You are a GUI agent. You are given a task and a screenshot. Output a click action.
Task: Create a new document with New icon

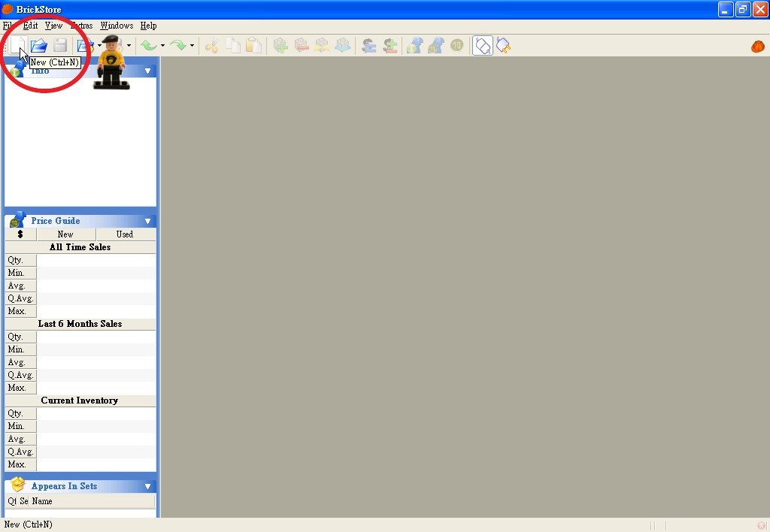pyautogui.click(x=18, y=45)
